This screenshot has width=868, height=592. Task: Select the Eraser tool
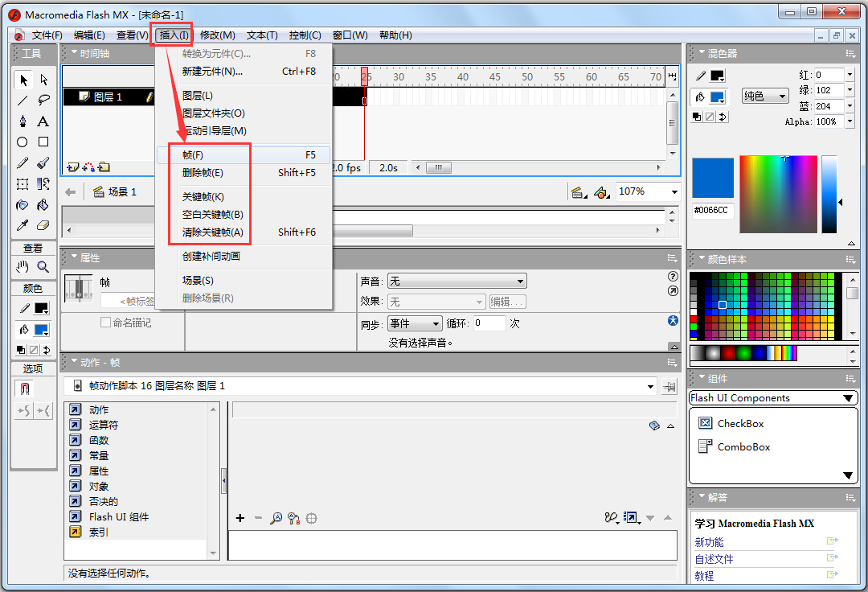click(x=43, y=225)
